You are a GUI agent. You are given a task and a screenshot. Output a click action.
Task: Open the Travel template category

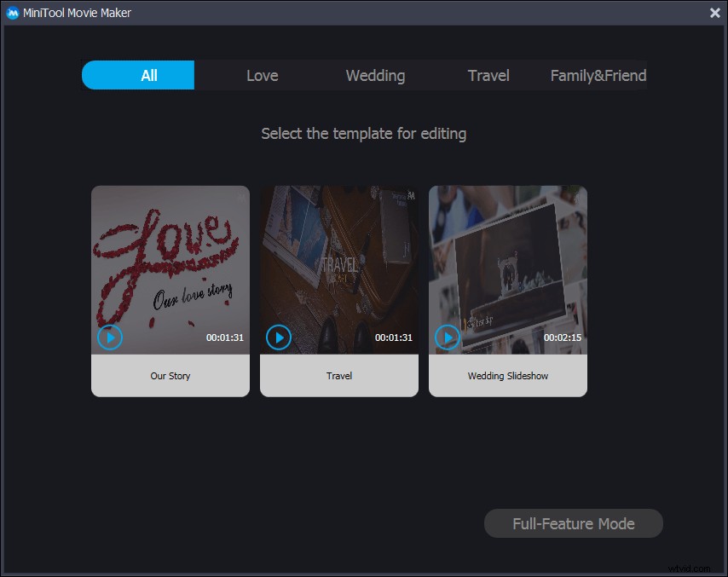click(488, 75)
